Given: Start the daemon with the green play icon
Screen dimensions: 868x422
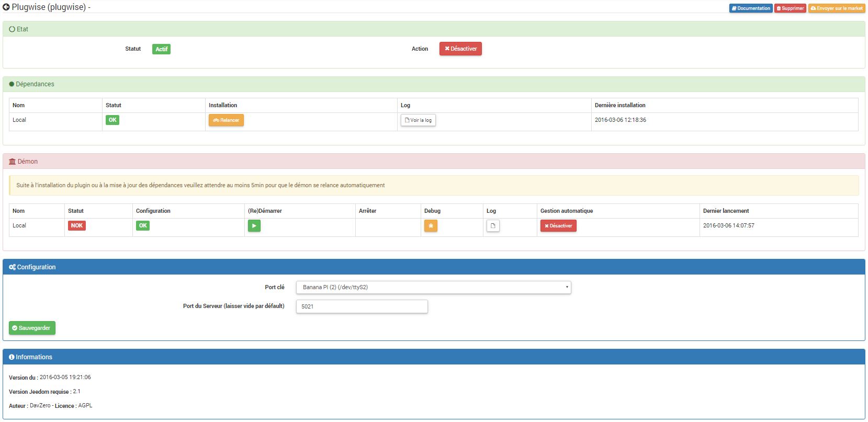Looking at the screenshot, I should [x=254, y=226].
